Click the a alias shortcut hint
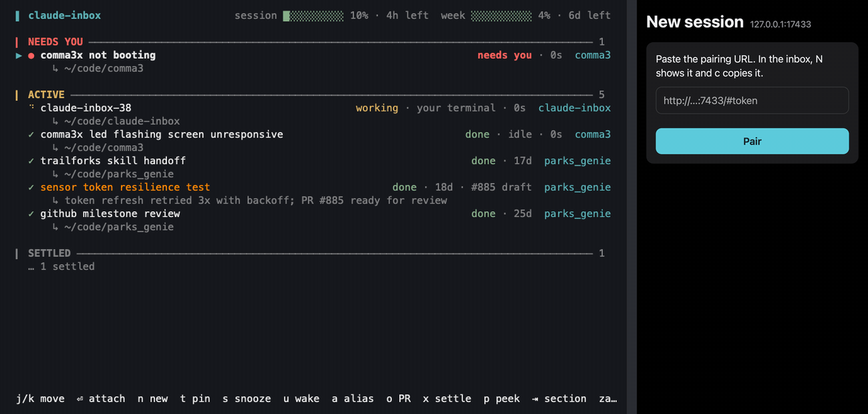 (x=353, y=399)
